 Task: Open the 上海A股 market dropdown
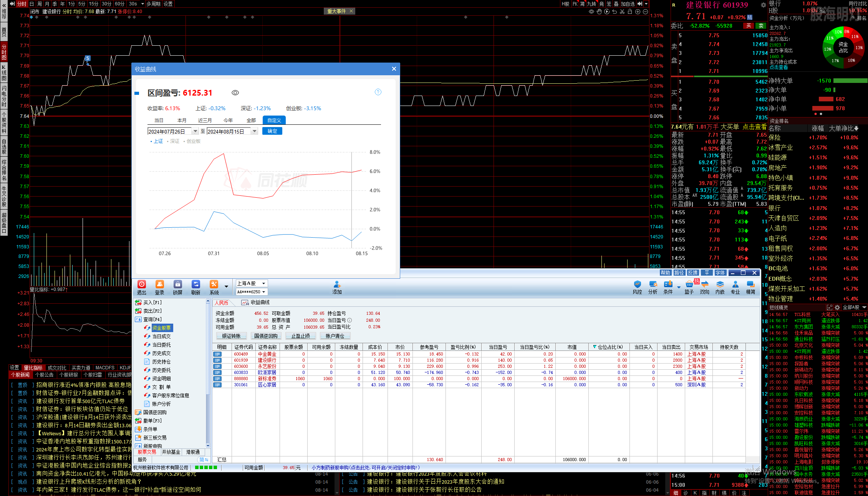[252, 283]
